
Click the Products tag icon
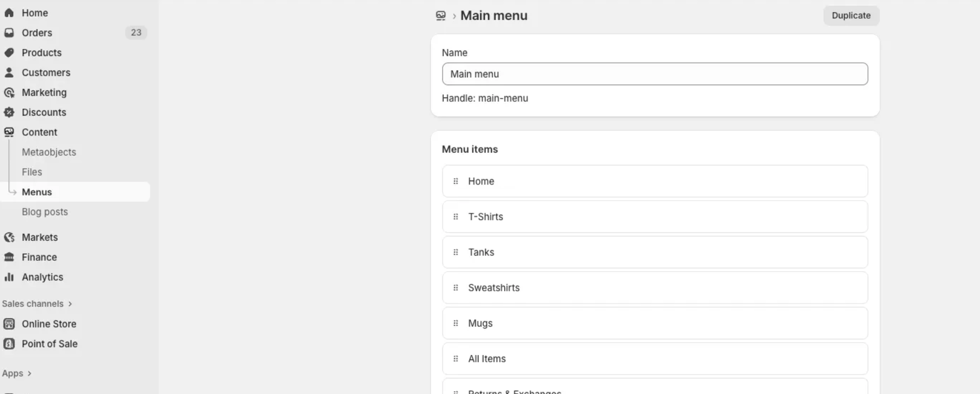coord(9,53)
